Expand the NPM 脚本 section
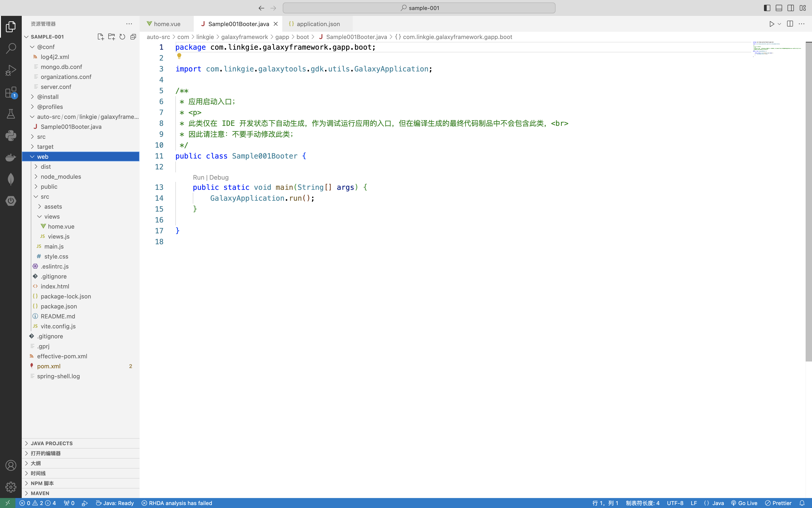Viewport: 812px width, 508px height. (80, 483)
